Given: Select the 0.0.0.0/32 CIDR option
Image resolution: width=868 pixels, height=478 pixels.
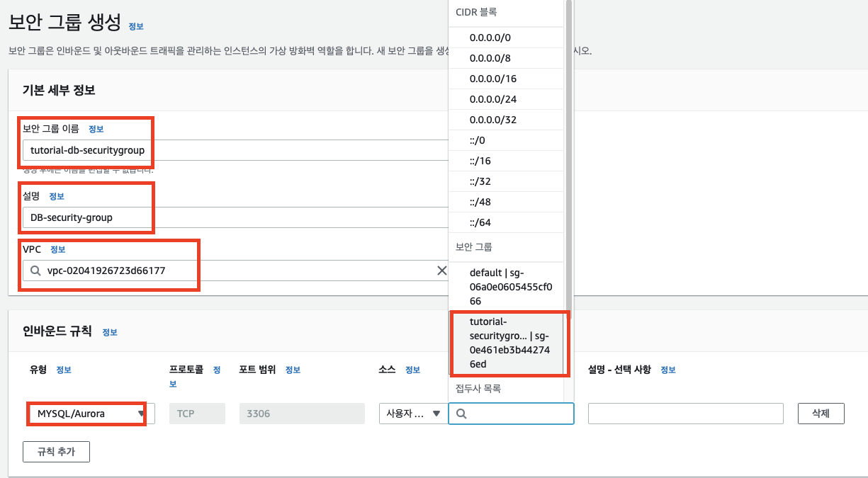Looking at the screenshot, I should point(506,120).
